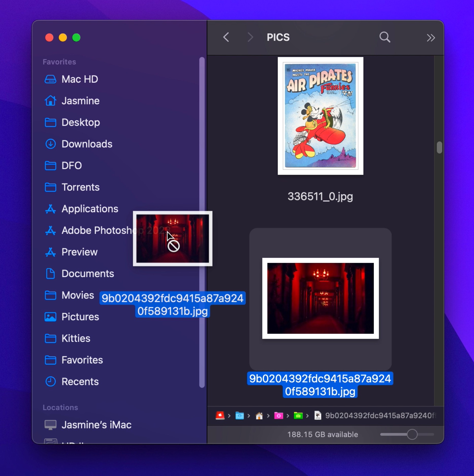This screenshot has width=474, height=476.
Task: Select the Air Pirates comic cover thumbnail
Action: (x=321, y=116)
